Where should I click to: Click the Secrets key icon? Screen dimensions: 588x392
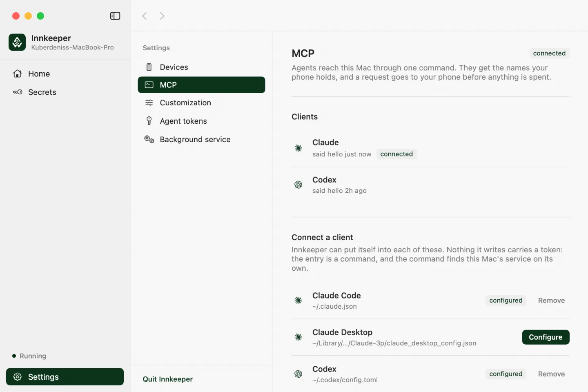pos(17,92)
